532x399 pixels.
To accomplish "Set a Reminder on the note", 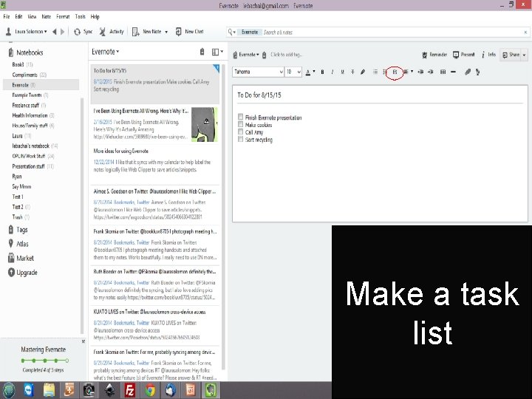I will pyautogui.click(x=434, y=55).
